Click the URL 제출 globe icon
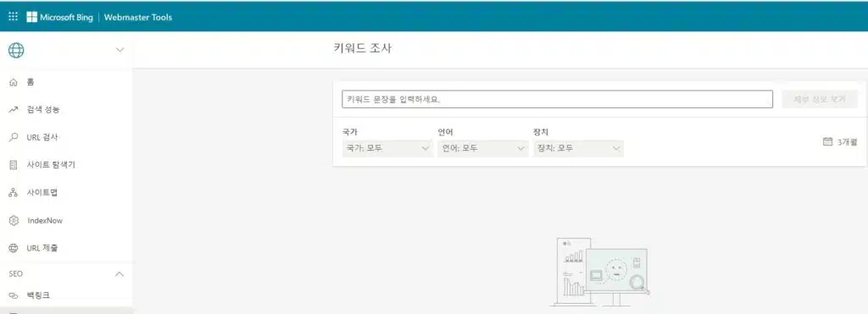 pyautogui.click(x=14, y=248)
